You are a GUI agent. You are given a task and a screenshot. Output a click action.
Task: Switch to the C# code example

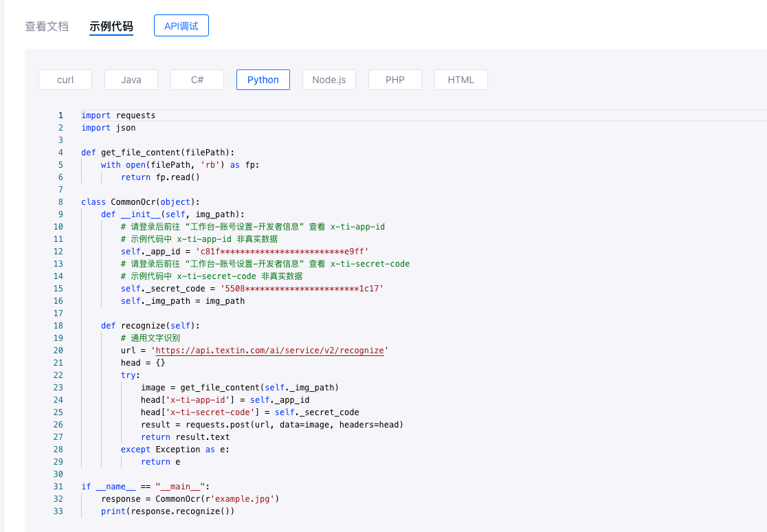(197, 80)
